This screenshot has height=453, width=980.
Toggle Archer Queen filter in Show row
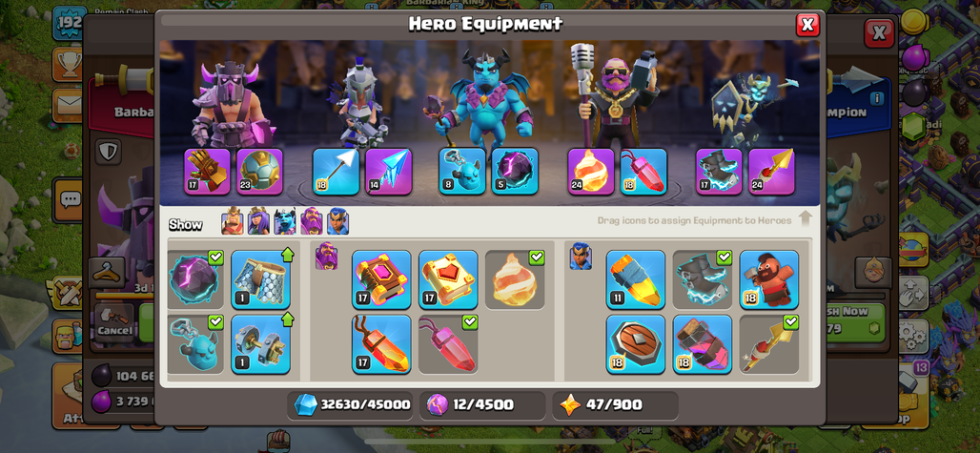(x=258, y=221)
